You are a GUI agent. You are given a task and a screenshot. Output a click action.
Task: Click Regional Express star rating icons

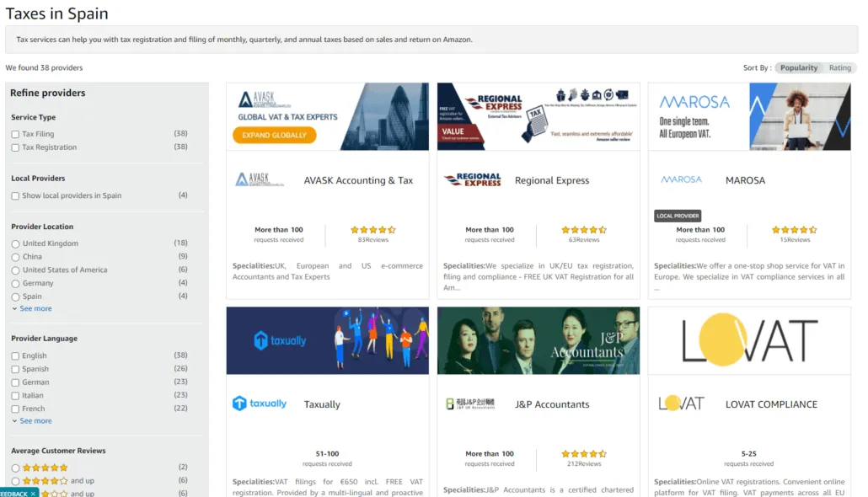584,230
